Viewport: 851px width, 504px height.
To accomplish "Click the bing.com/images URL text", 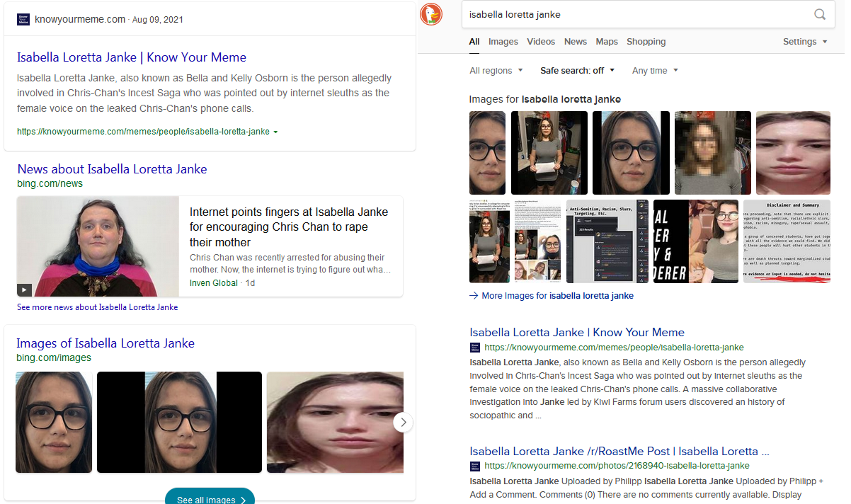I will coord(54,357).
